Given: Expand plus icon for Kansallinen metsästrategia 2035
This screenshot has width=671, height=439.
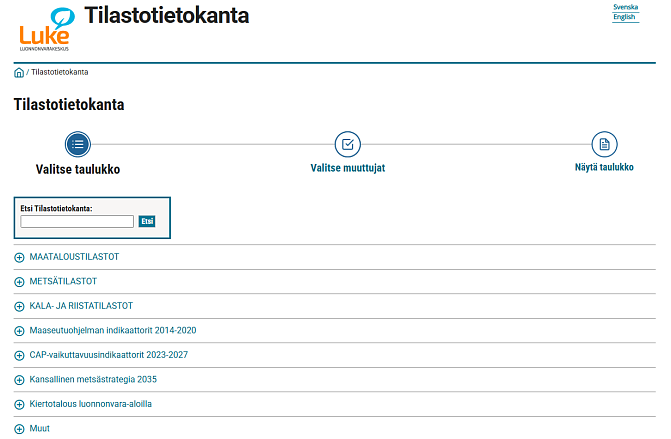Looking at the screenshot, I should point(19,380).
